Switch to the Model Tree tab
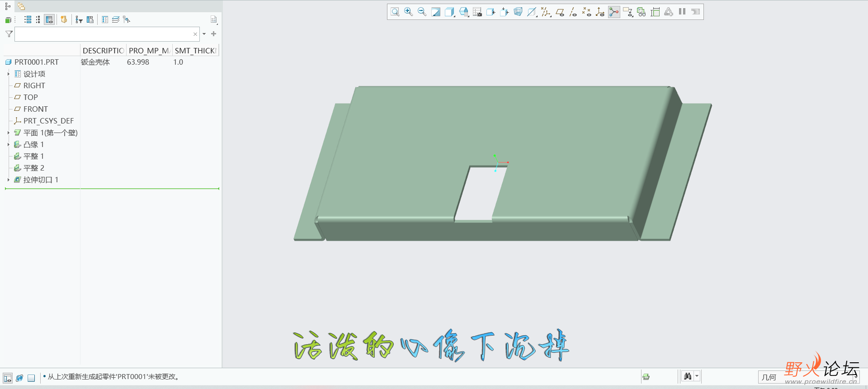The image size is (868, 389). click(7, 6)
